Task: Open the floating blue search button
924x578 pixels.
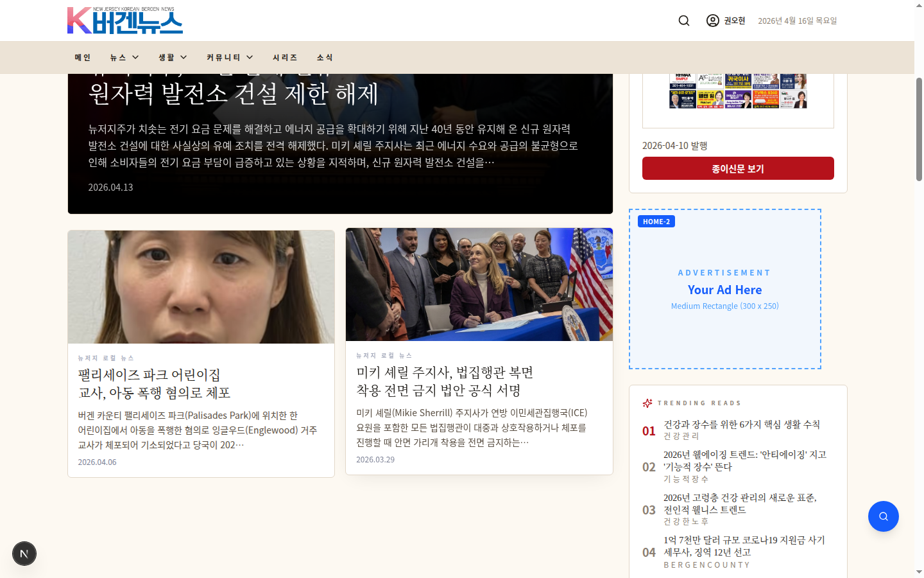Action: point(883,516)
